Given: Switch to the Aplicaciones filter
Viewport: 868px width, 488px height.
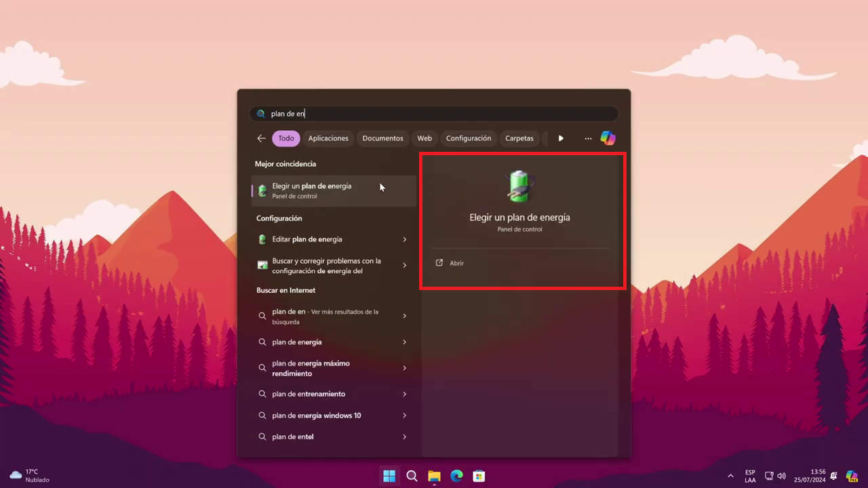Looking at the screenshot, I should [328, 138].
